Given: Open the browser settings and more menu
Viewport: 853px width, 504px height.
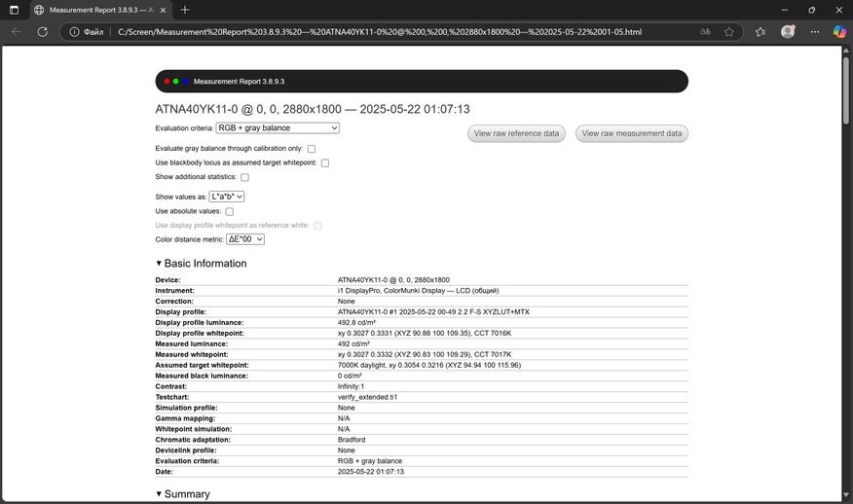Looking at the screenshot, I should coord(814,32).
